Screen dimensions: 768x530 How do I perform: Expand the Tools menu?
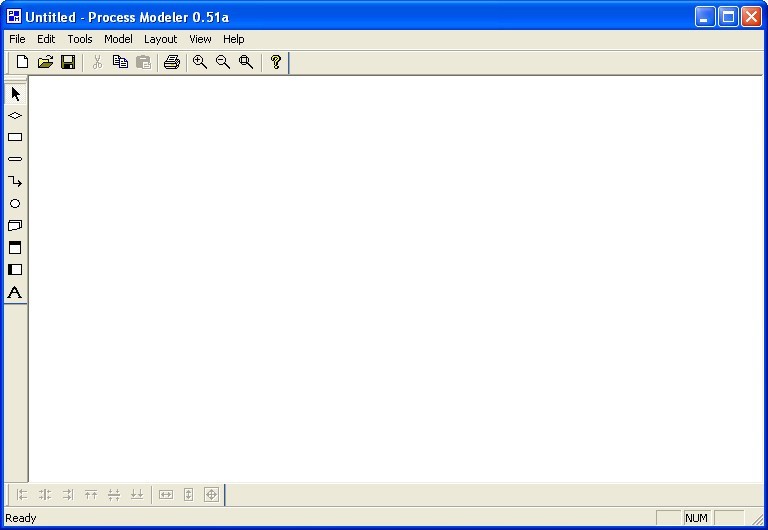(80, 39)
